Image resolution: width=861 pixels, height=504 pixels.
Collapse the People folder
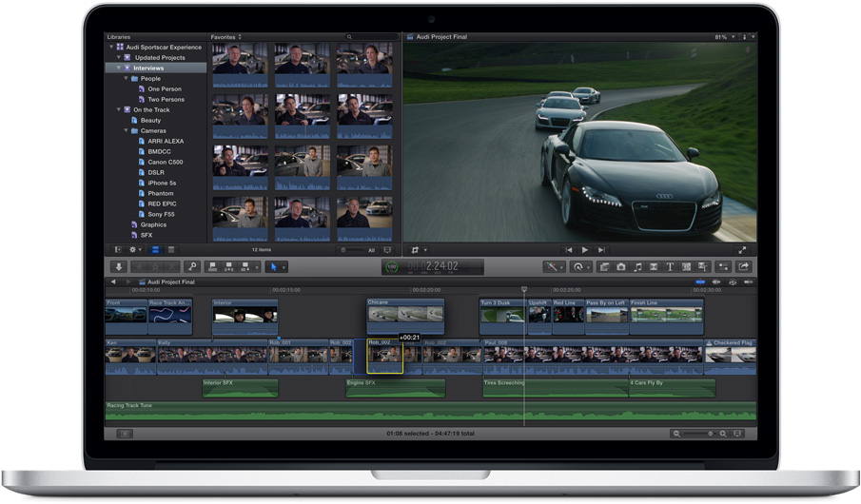(126, 79)
